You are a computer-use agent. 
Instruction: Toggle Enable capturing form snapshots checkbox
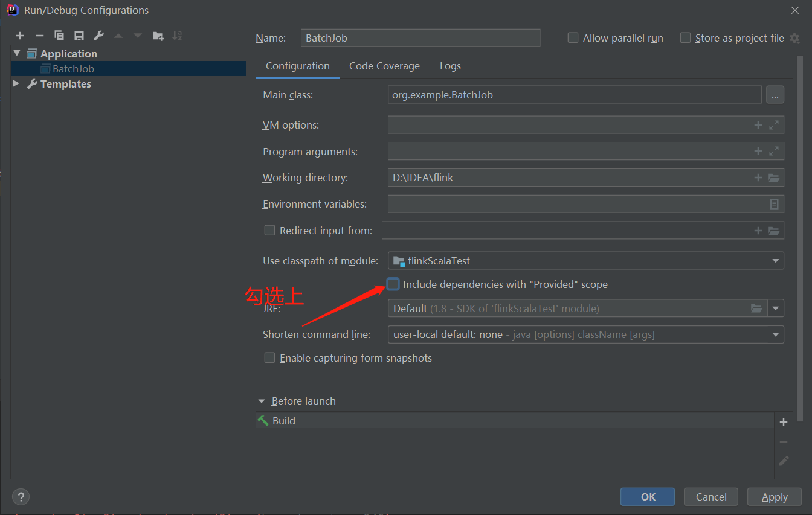click(x=269, y=358)
